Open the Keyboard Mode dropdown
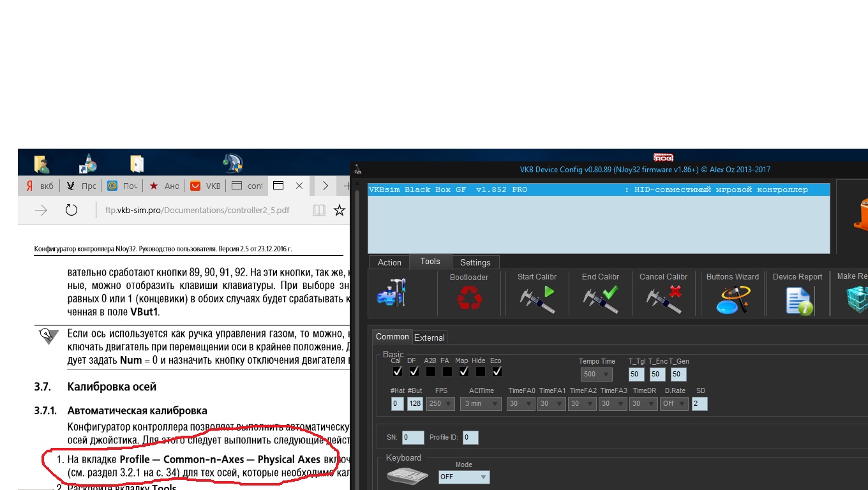Viewport: 868px width, 490px height. click(x=464, y=477)
